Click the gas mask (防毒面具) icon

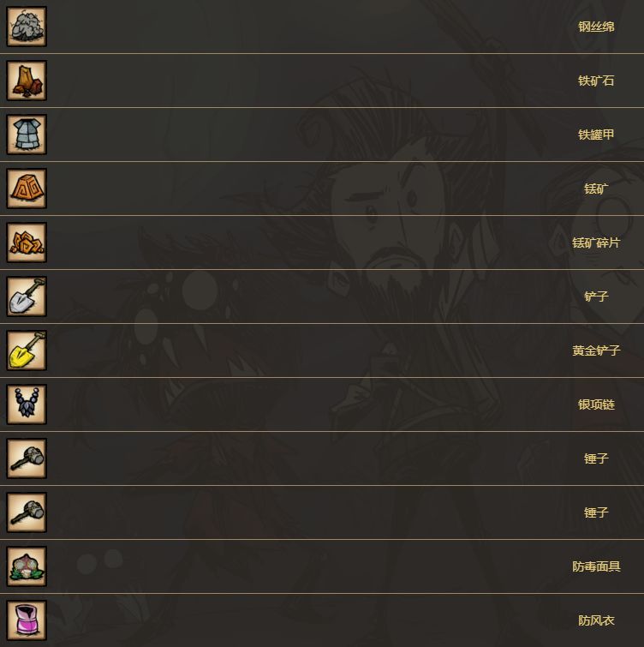click(x=27, y=566)
